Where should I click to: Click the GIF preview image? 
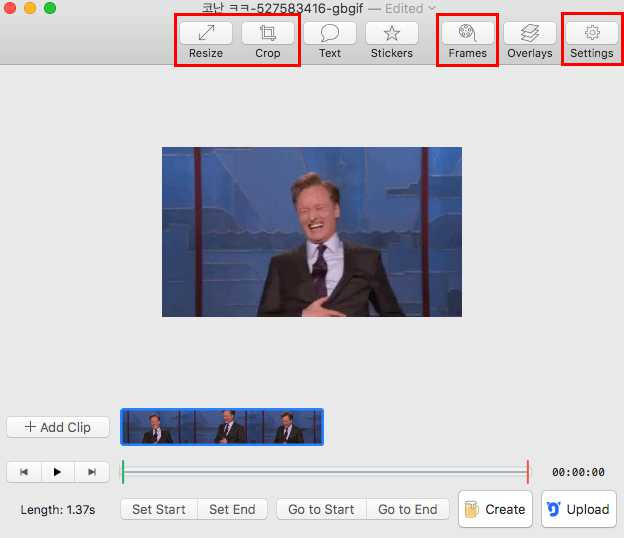tap(312, 232)
